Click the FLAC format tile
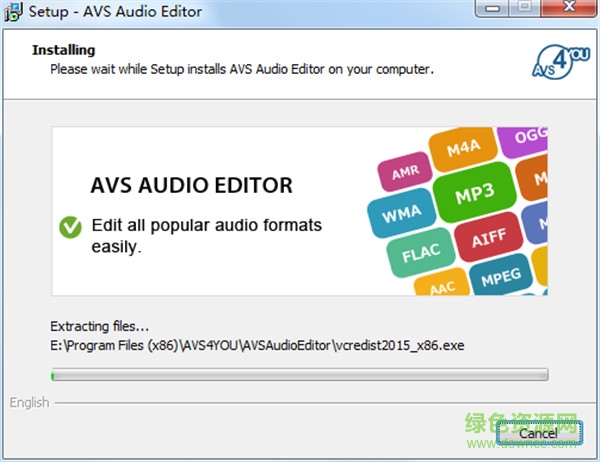Viewport: 600px width, 462px height. pos(421,253)
